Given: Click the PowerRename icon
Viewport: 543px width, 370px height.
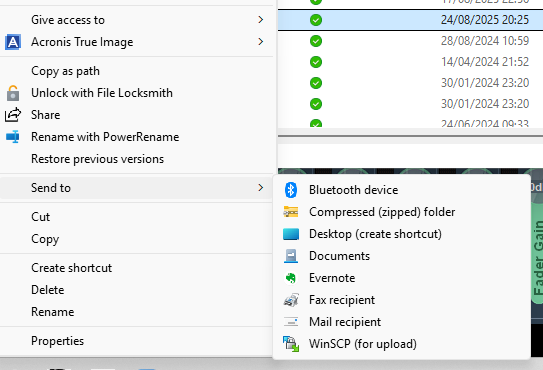Looking at the screenshot, I should click(13, 137).
